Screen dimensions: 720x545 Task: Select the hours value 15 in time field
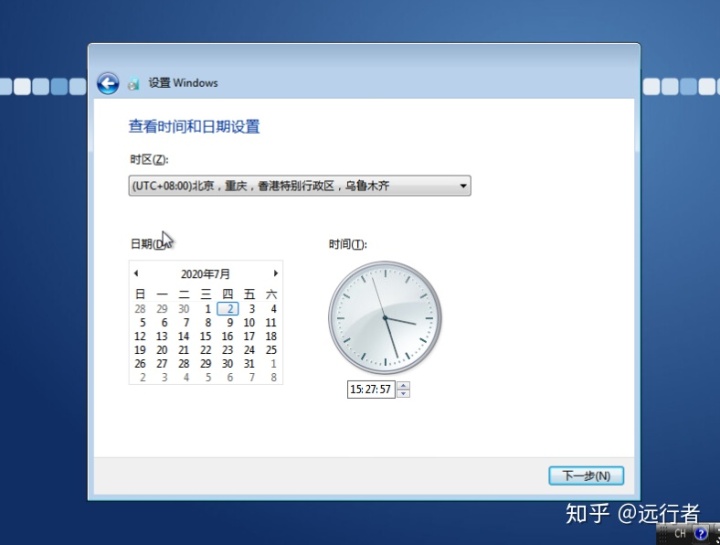tap(355, 389)
